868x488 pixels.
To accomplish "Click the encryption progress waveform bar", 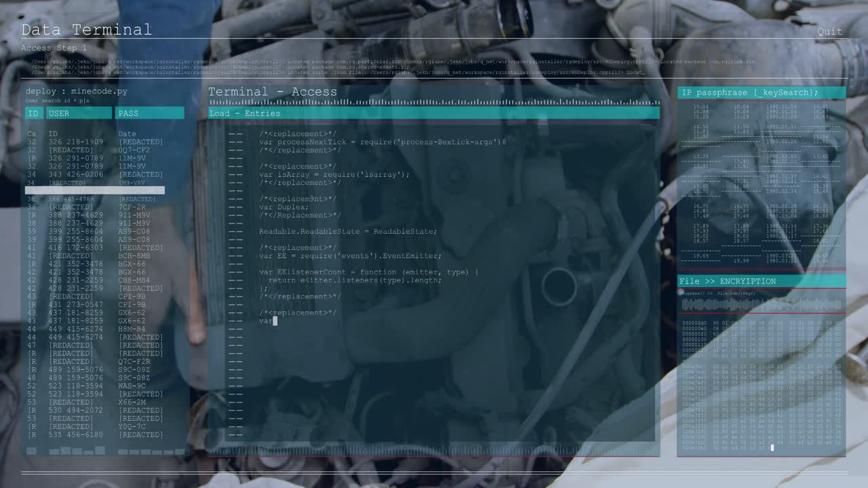I will coord(762,305).
